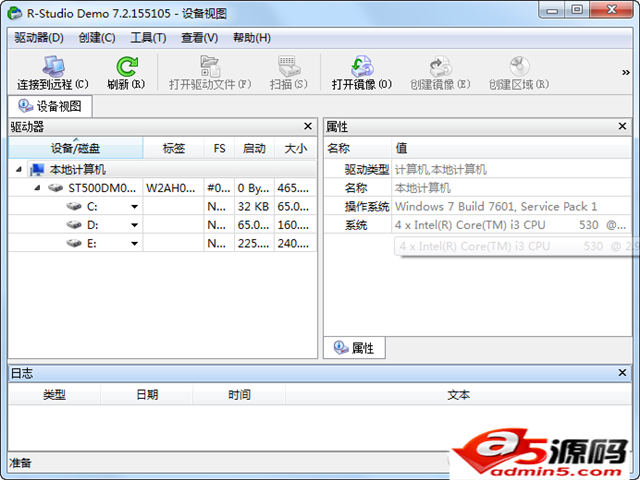Click the Connect to Remote toolbar icon
Image resolution: width=640 pixels, height=480 pixels.
coord(53,66)
